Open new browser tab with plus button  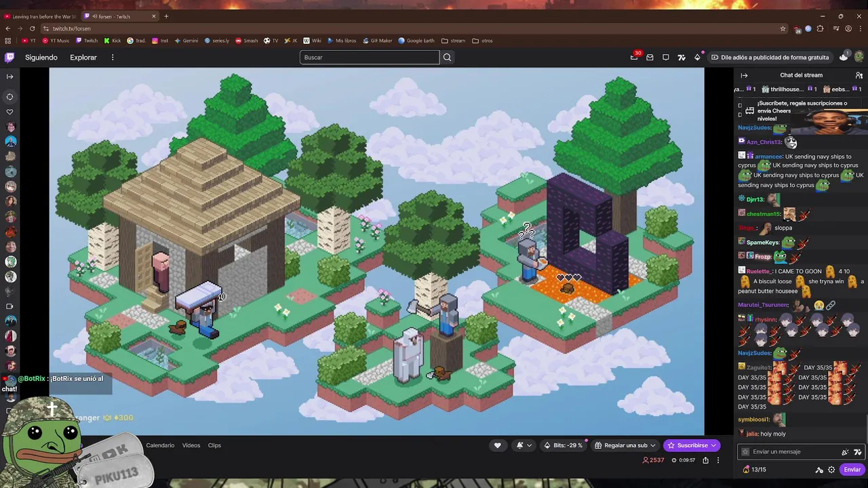(x=166, y=16)
